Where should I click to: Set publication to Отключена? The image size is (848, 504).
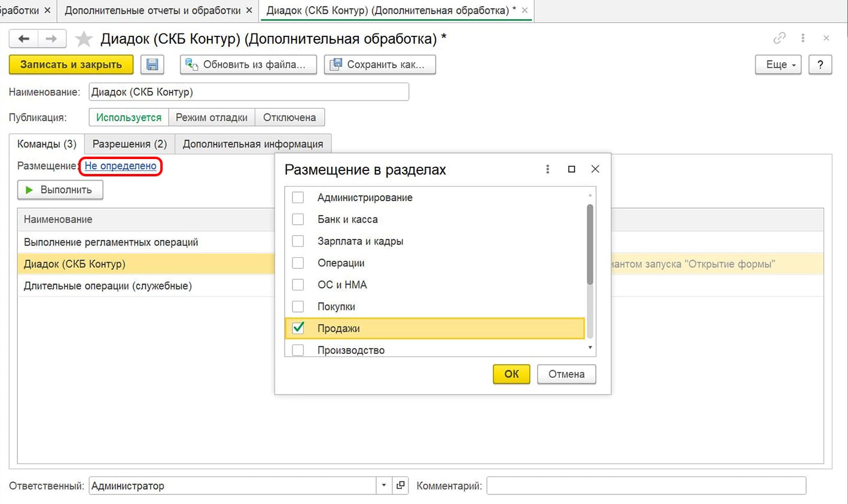click(289, 117)
